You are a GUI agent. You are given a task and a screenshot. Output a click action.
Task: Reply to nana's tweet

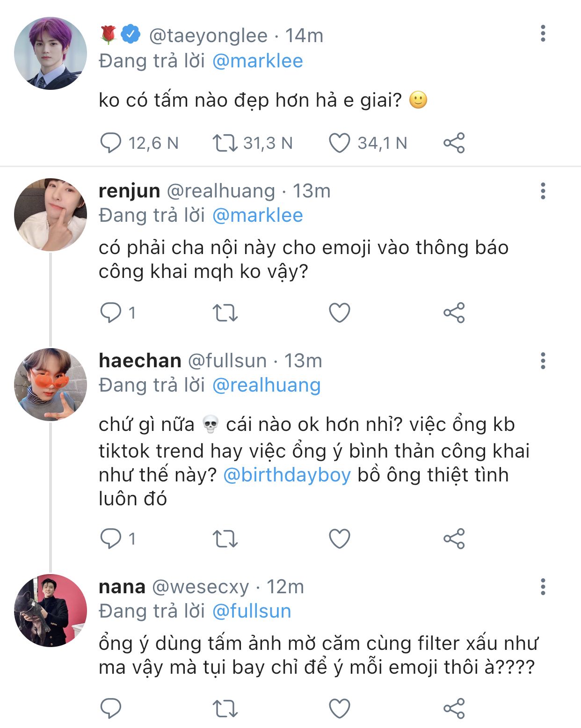click(x=111, y=708)
